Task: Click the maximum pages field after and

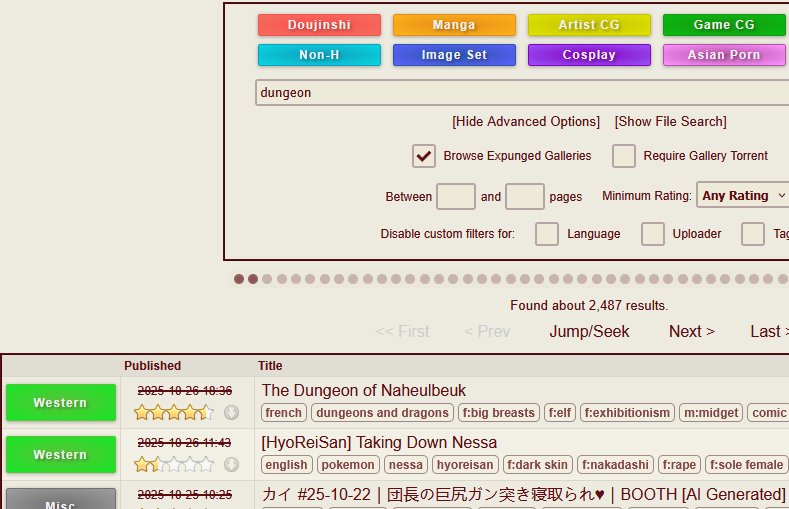Action: click(524, 196)
